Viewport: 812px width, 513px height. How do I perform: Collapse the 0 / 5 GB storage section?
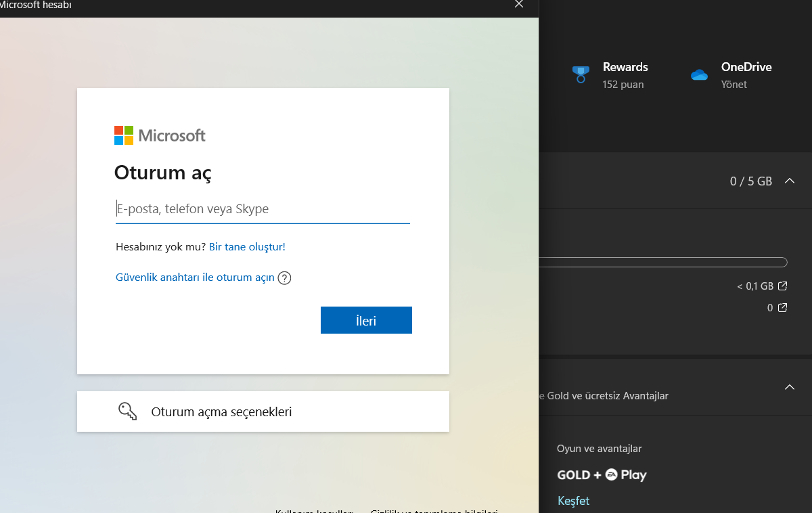pos(789,181)
